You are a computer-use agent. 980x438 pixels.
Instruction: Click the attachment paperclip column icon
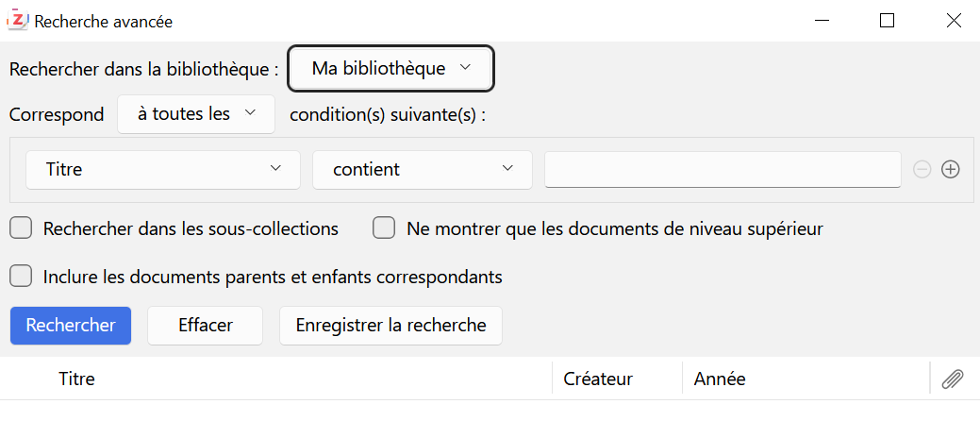pyautogui.click(x=953, y=379)
